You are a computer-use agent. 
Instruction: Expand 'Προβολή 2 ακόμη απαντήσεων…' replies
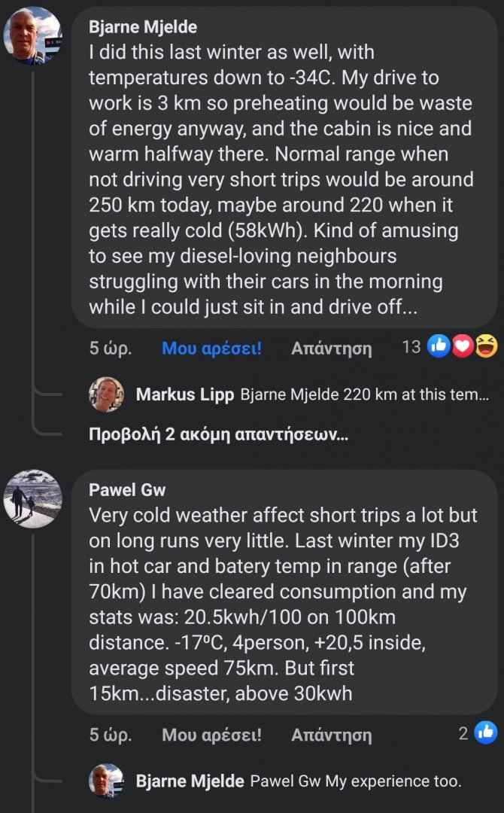218,434
